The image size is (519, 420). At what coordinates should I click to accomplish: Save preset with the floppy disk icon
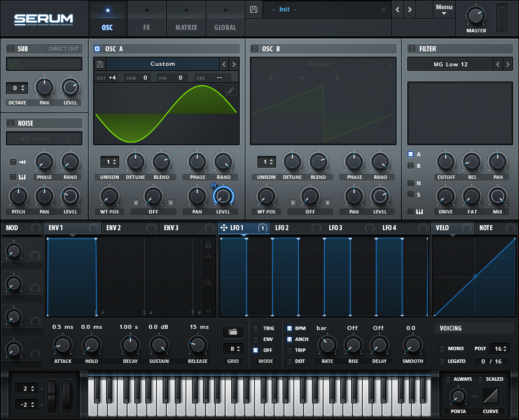pos(254,9)
